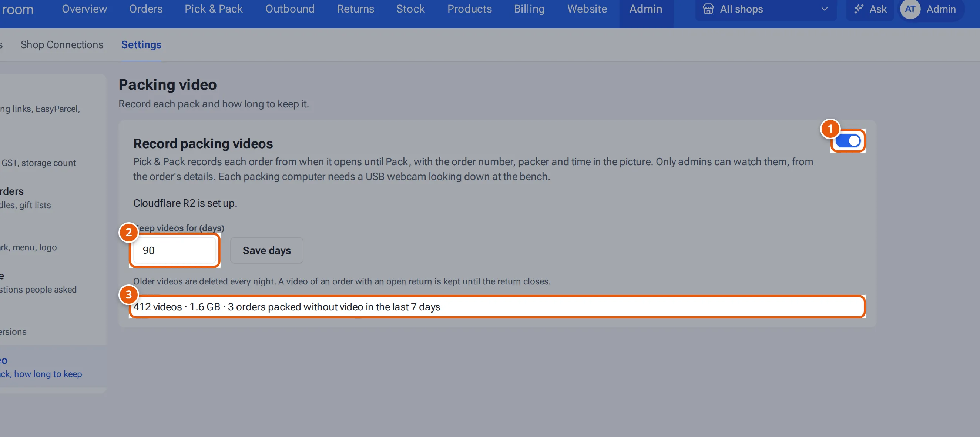The width and height of the screenshot is (980, 437).
Task: Open Pick & Pack section
Action: pos(214,9)
